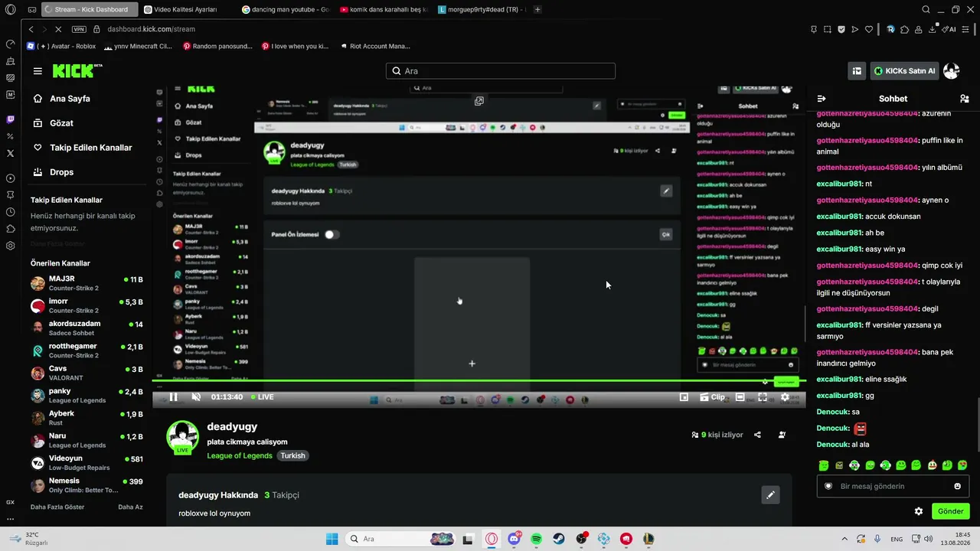Focus the 'Bir mesaj gönderin' chat box
The width and height of the screenshot is (980, 551).
coord(893,486)
